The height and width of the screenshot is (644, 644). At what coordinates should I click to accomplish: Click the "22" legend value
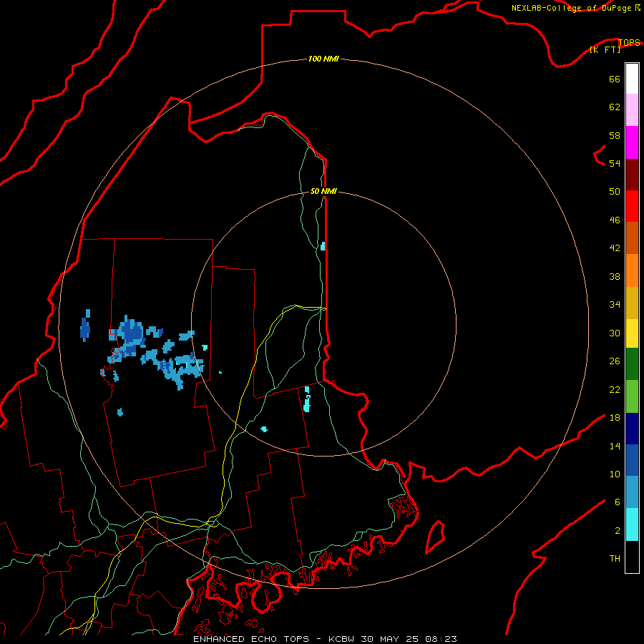615,389
